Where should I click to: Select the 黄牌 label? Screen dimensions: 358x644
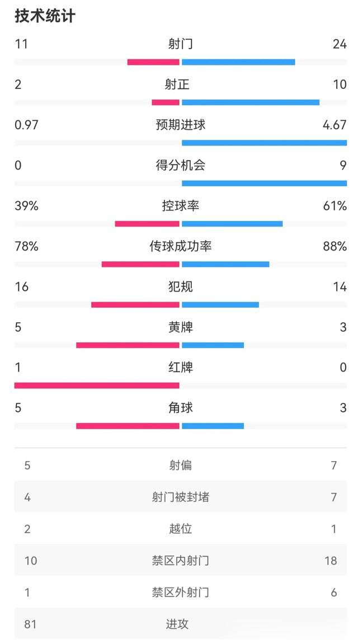(x=180, y=327)
